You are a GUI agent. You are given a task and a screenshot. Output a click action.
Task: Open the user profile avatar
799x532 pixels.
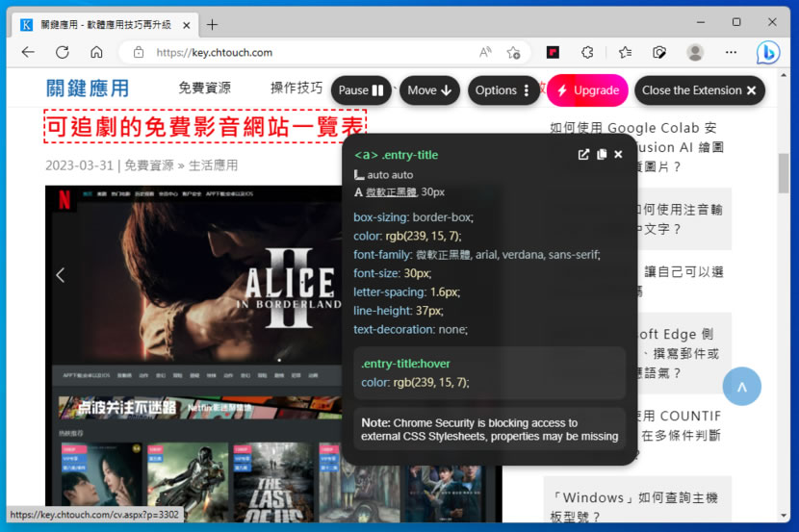click(695, 52)
